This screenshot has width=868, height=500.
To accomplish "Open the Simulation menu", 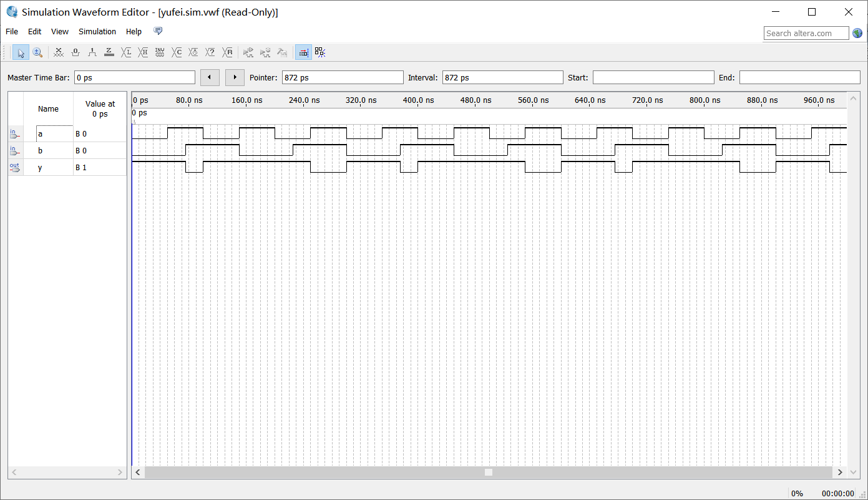I will (x=97, y=31).
